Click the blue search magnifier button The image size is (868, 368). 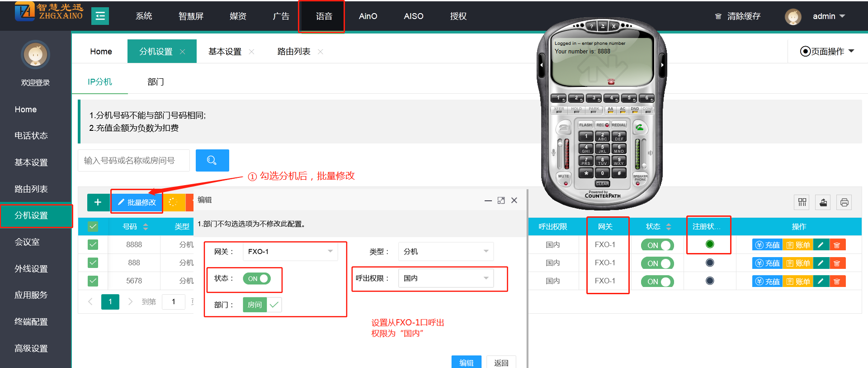tap(212, 160)
